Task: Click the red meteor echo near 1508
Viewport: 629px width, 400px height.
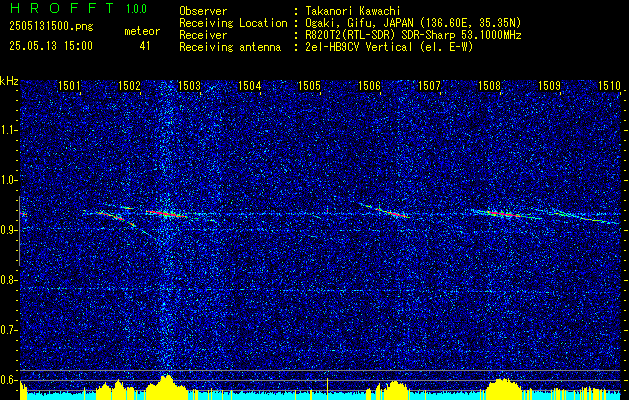Action: tap(502, 214)
